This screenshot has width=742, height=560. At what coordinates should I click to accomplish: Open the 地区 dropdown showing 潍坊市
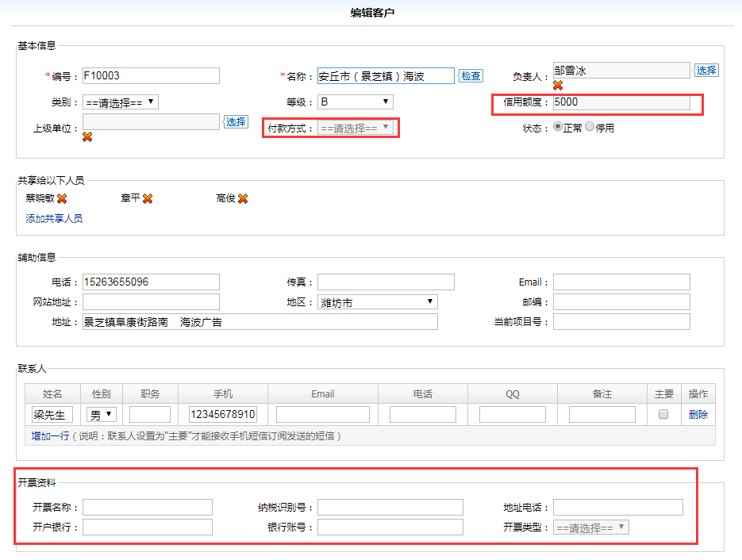tap(378, 301)
